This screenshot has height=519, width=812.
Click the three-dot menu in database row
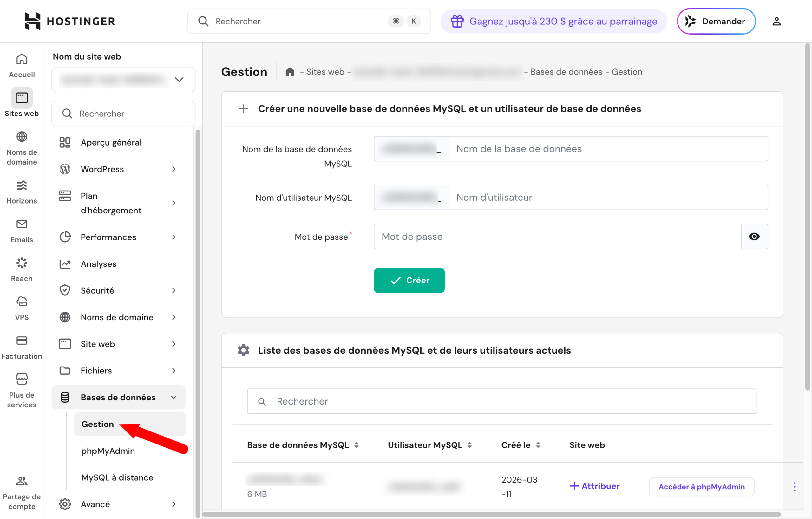tap(794, 487)
